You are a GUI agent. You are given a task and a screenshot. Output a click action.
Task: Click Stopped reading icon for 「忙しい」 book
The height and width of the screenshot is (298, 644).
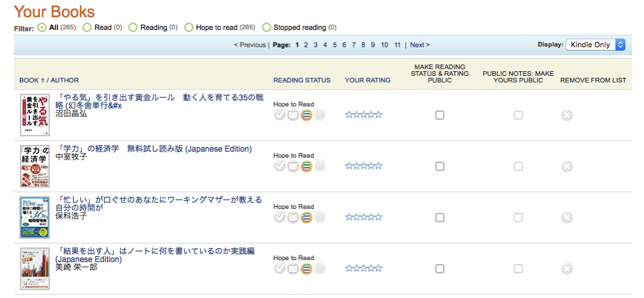[x=320, y=218]
